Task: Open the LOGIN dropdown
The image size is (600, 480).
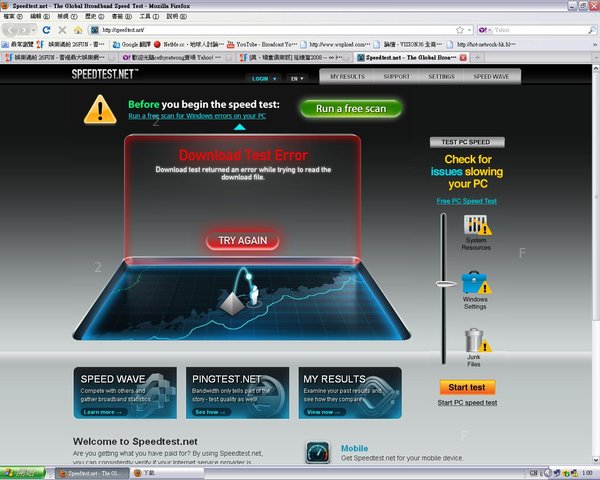Action: click(264, 78)
